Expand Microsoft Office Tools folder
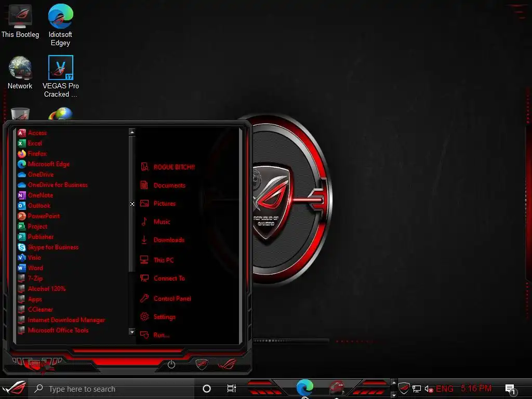This screenshot has height=399, width=532. click(x=54, y=330)
